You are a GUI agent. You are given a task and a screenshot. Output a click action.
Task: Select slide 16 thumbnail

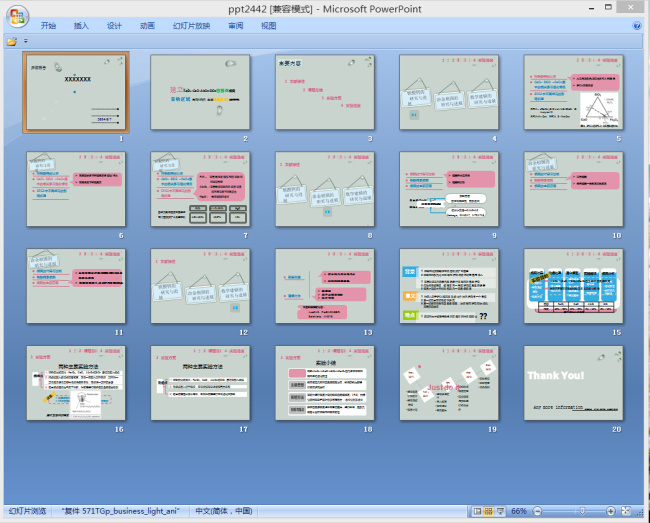(76, 383)
